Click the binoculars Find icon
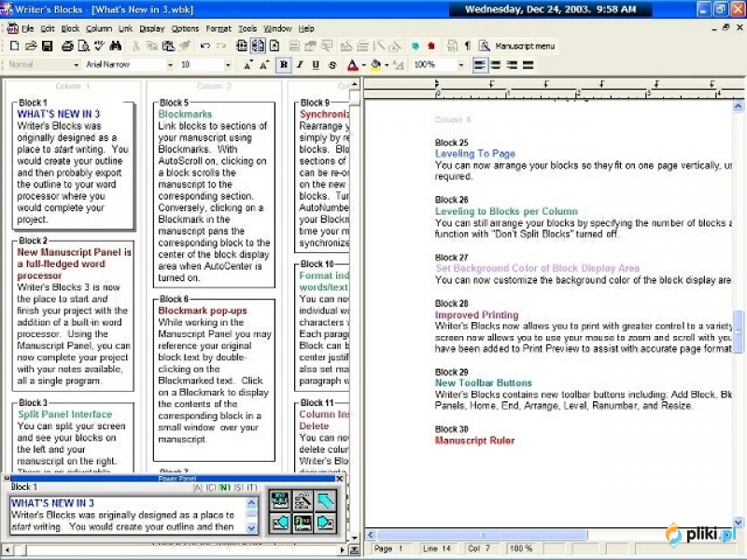Viewport: 747px width, 560px height. [x=115, y=46]
